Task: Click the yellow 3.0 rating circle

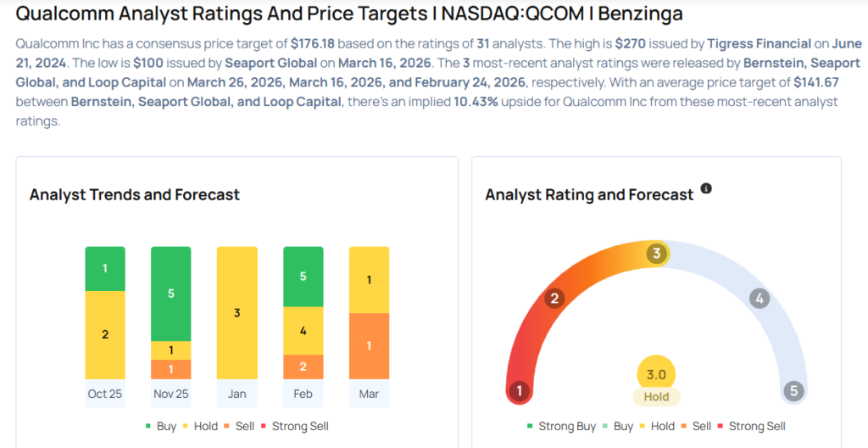Action: pyautogui.click(x=656, y=374)
